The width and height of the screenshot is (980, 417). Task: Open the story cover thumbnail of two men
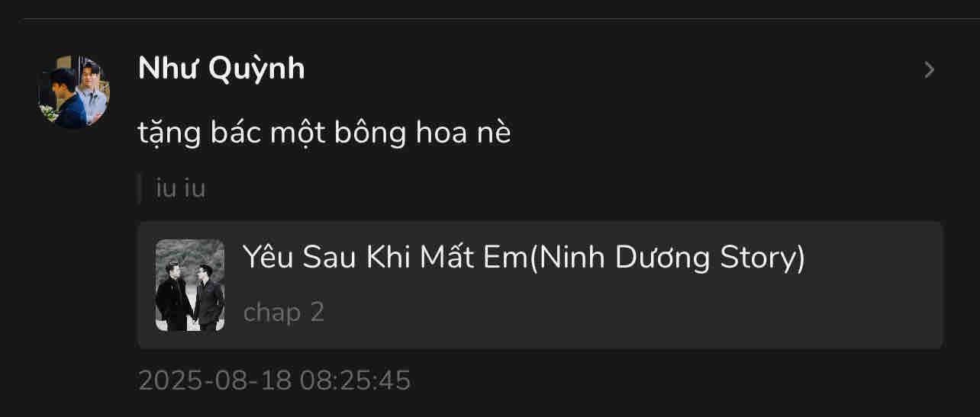click(190, 285)
